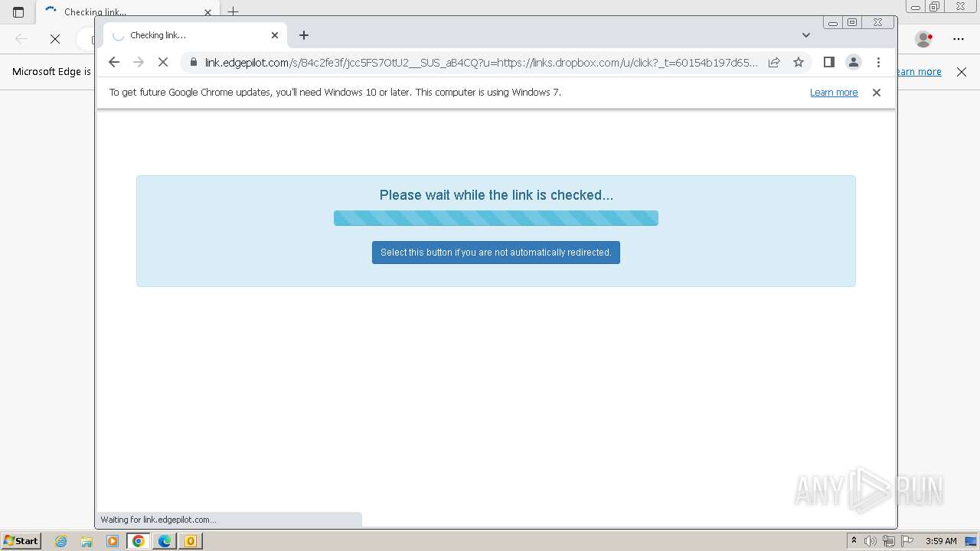Launch Internet Explorer from the taskbar

pos(61,541)
